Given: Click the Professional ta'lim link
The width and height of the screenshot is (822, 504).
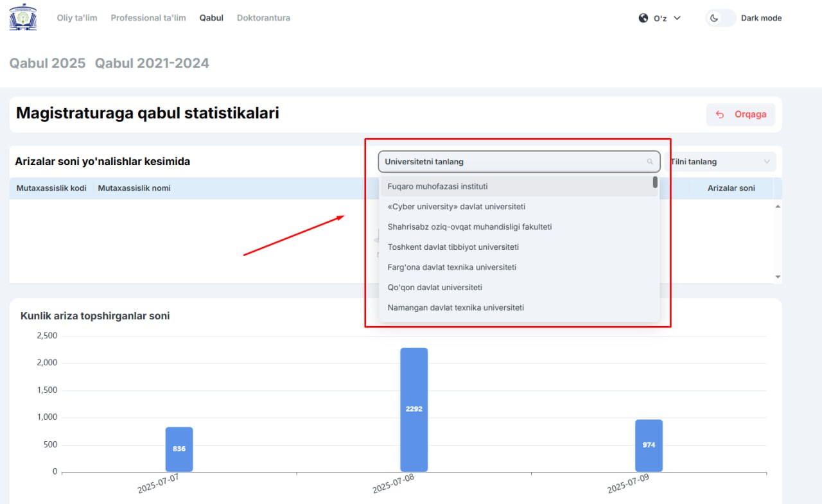Looking at the screenshot, I should click(x=148, y=18).
